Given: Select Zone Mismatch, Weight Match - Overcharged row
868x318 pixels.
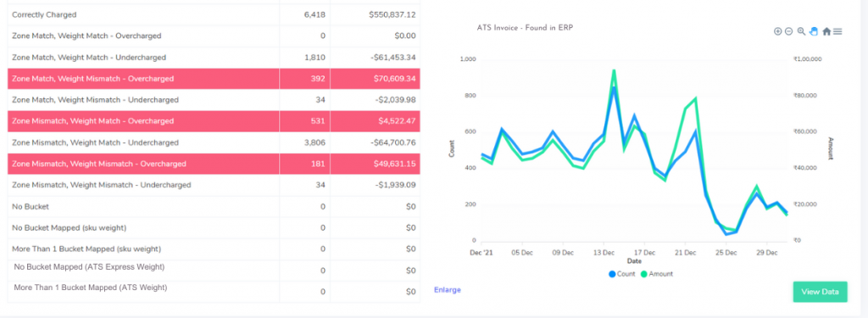Looking at the screenshot, I should pos(214,120).
